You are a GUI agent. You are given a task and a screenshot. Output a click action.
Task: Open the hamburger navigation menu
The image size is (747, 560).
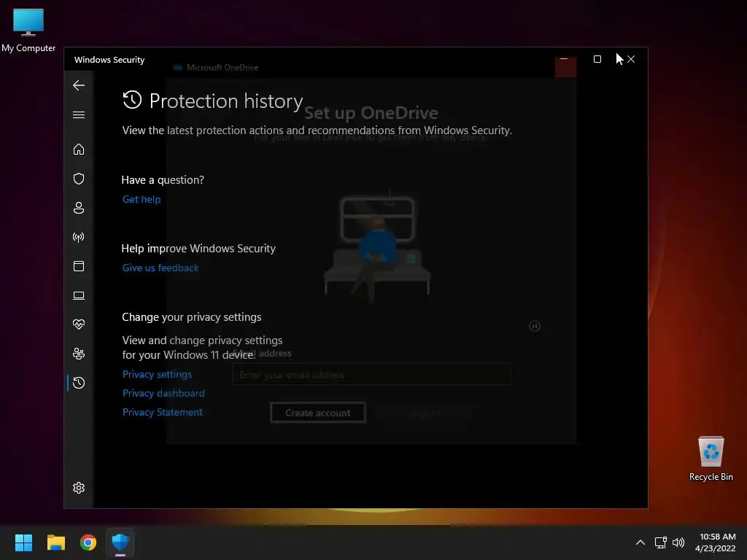coord(79,114)
